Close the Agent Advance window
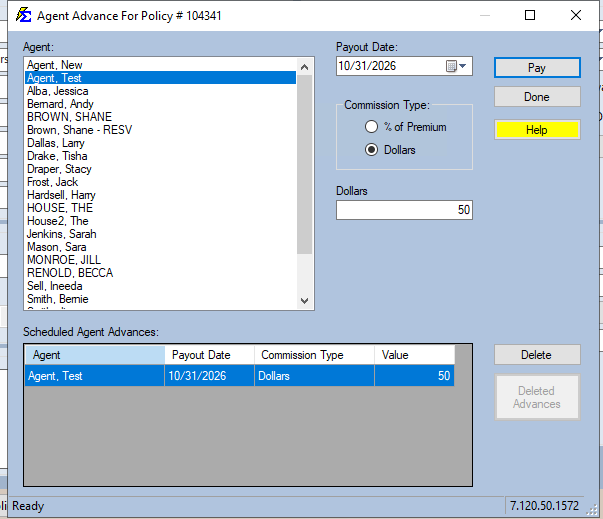This screenshot has width=603, height=519. coord(576,15)
